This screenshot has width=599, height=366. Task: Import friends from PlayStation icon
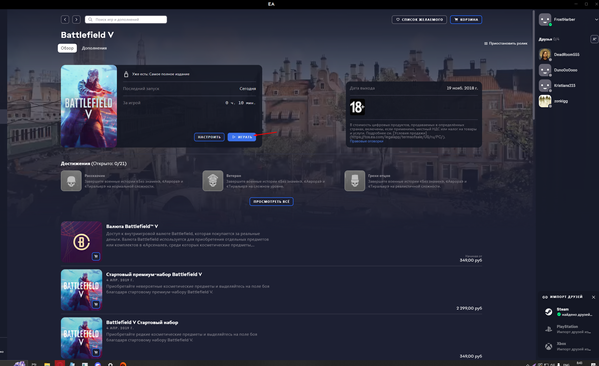coord(548,329)
